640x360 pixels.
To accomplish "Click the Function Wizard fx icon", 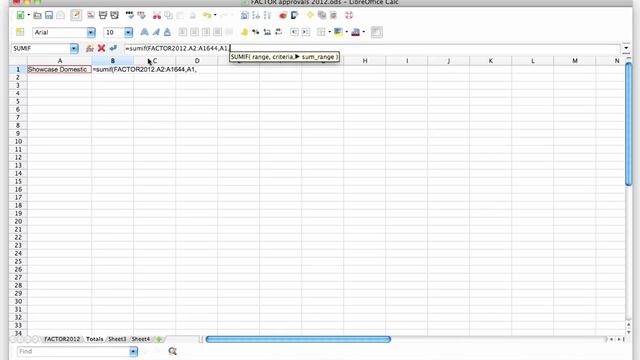I will [x=90, y=48].
